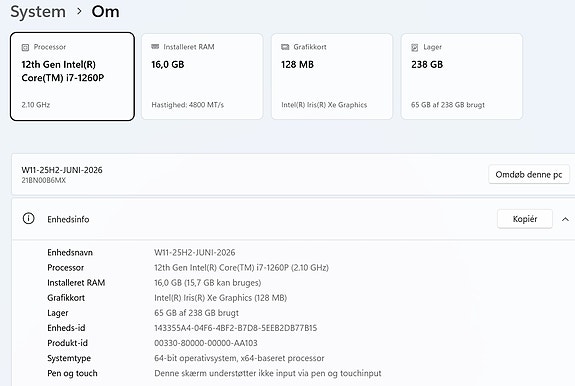Go back to System breadcrumb
The image size is (575, 386).
pos(38,12)
